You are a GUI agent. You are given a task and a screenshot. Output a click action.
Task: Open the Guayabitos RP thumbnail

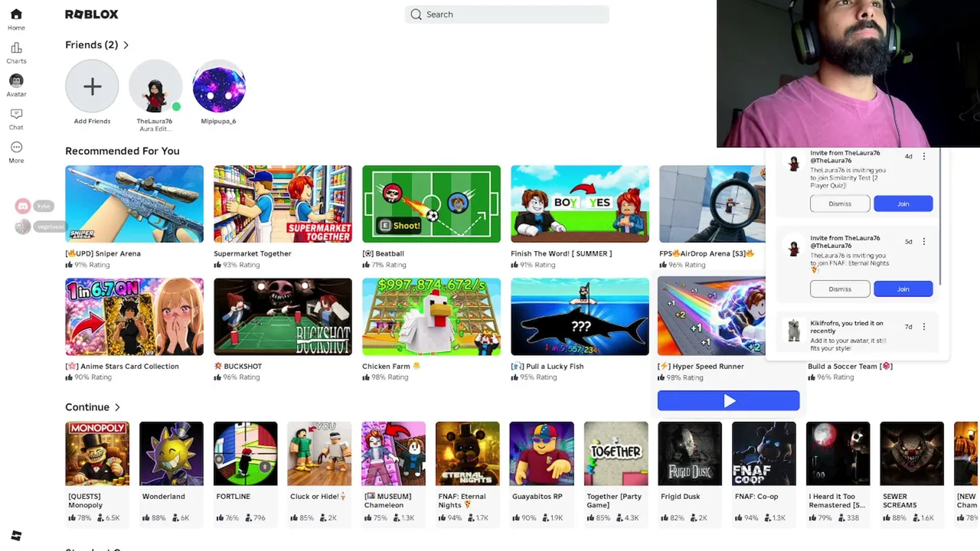click(x=542, y=454)
